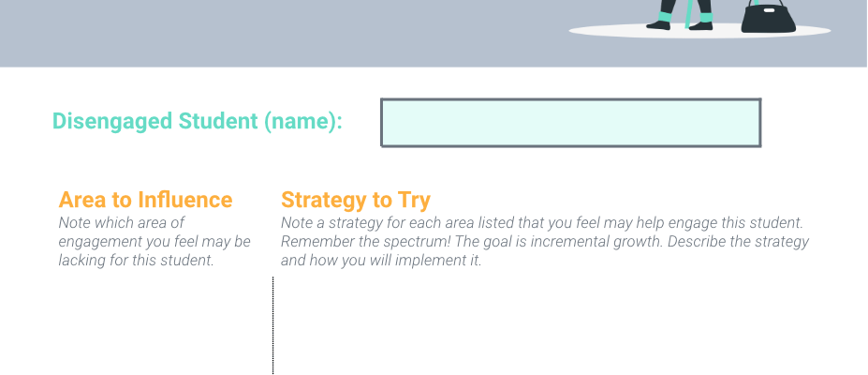Click the "Remember the spectrum!" sentence
The image size is (868, 375).
coord(366,242)
